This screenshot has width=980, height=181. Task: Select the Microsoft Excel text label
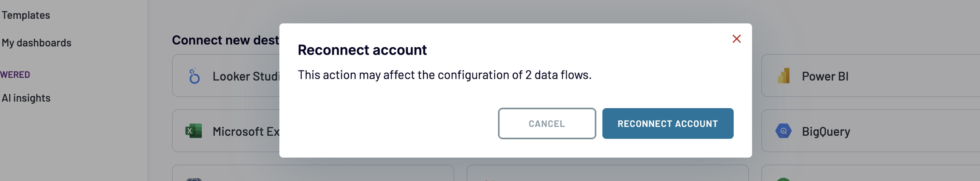(246, 132)
